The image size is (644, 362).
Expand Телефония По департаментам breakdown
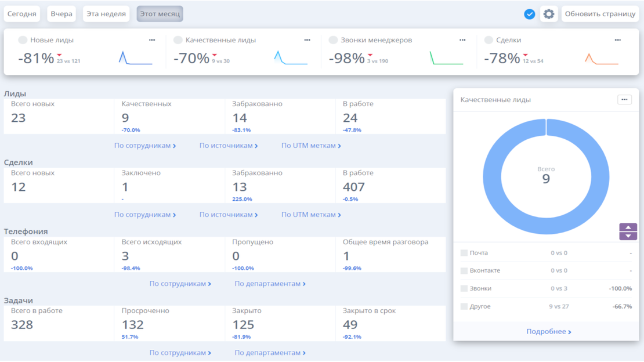coord(270,284)
